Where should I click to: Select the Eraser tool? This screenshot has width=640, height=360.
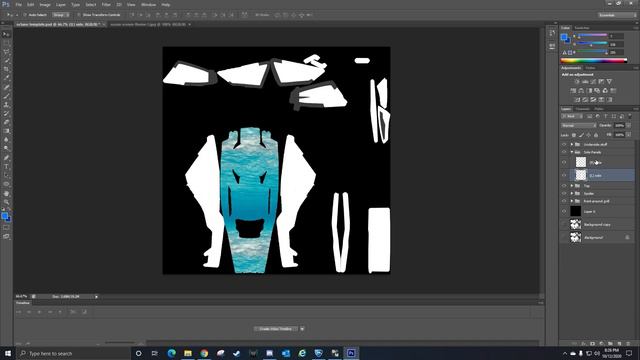[x=6, y=122]
